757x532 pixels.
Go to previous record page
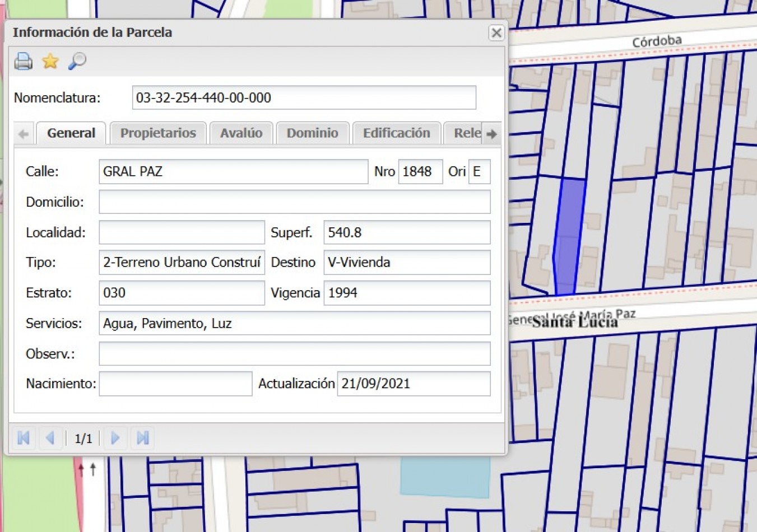(50, 438)
